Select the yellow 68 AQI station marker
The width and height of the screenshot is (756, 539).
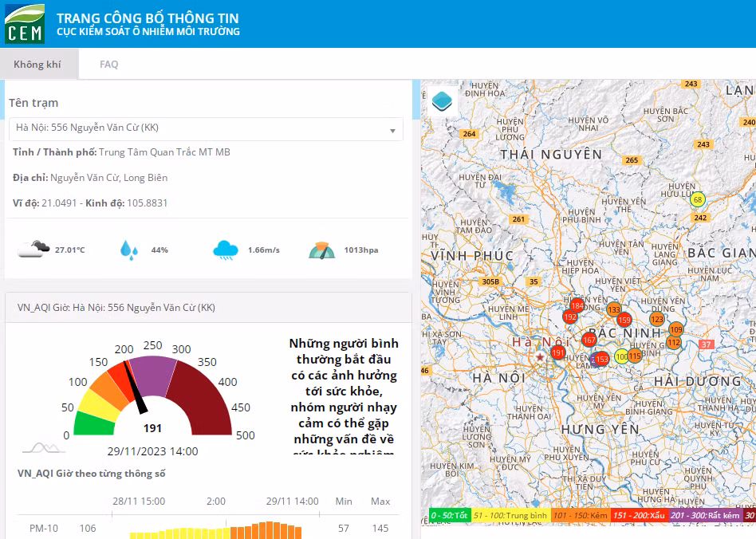[x=697, y=199]
